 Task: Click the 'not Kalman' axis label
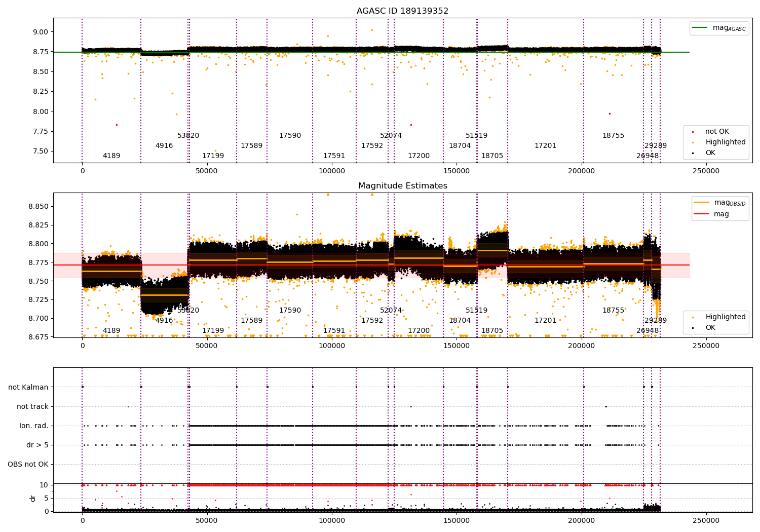point(28,388)
